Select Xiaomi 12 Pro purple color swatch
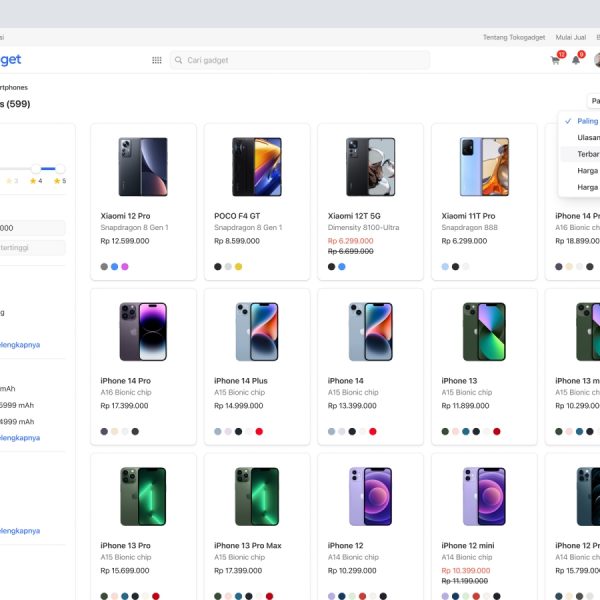Viewport: 600px width, 600px height. coord(125,267)
